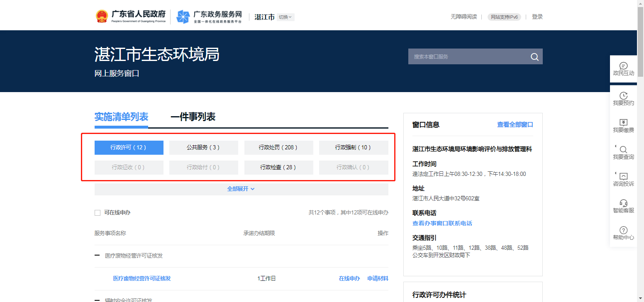Open the city 切换 dropdown
644x302 pixels.
(285, 17)
